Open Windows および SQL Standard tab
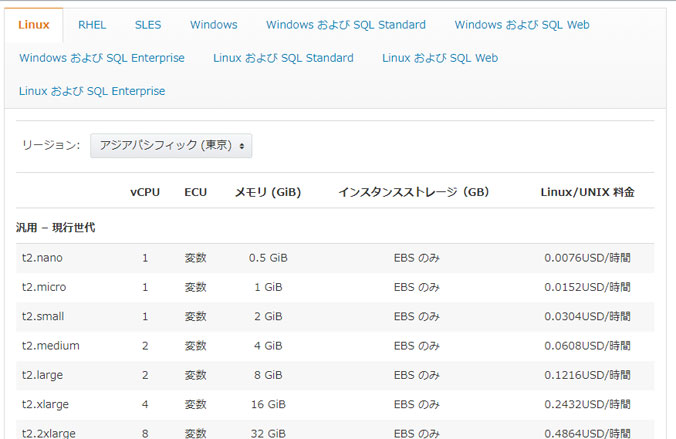The width and height of the screenshot is (676, 439). pos(345,25)
